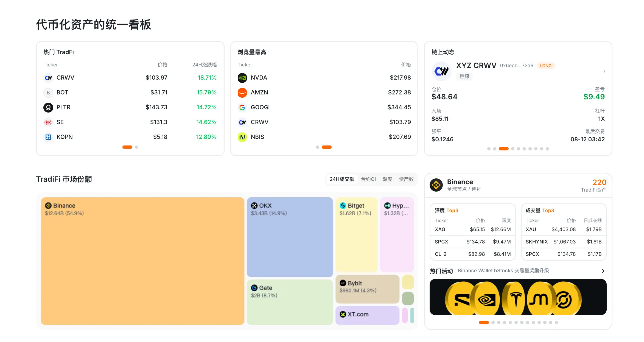Click the Binance block in the treemap
The image size is (644, 342).
142,261
